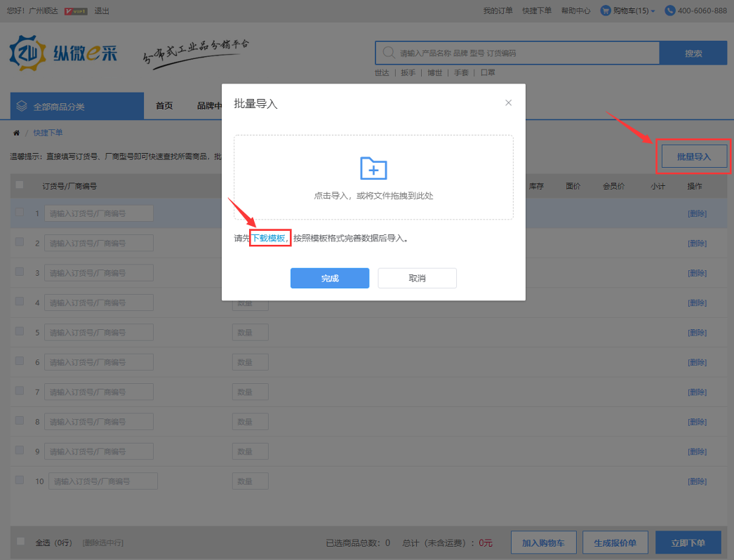Click the product search input field
The height and width of the screenshot is (560, 734).
coord(526,53)
